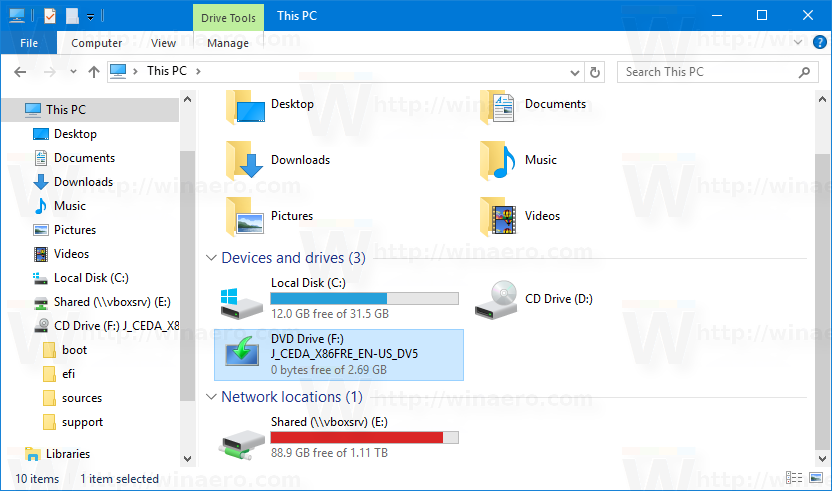
Task: Select the Local Disk (C:) drive icon
Action: [x=242, y=303]
